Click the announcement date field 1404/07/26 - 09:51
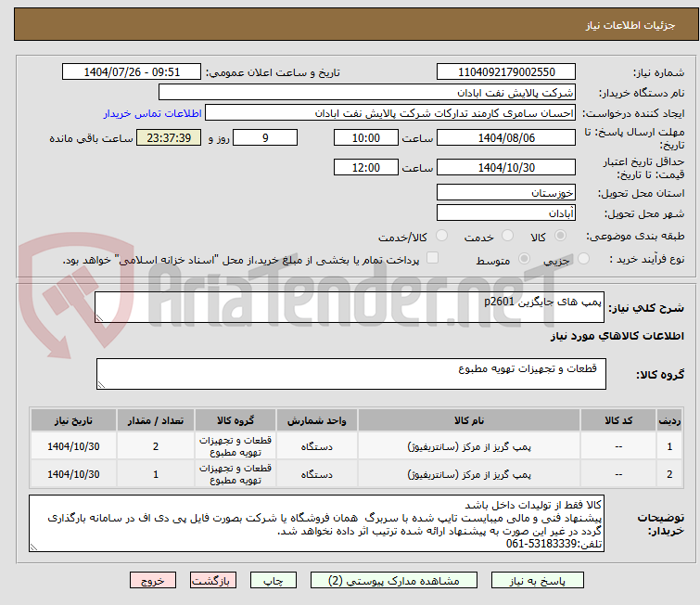The image size is (700, 605). 132,72
